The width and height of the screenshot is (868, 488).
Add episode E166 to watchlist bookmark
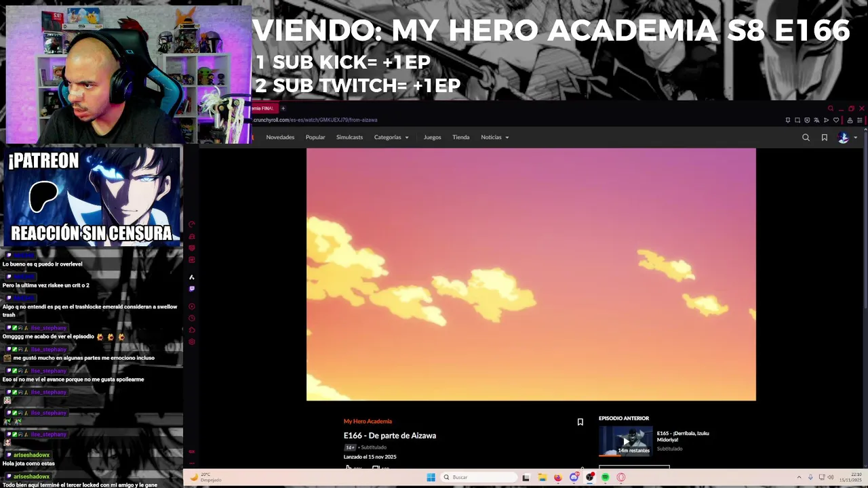pyautogui.click(x=580, y=422)
